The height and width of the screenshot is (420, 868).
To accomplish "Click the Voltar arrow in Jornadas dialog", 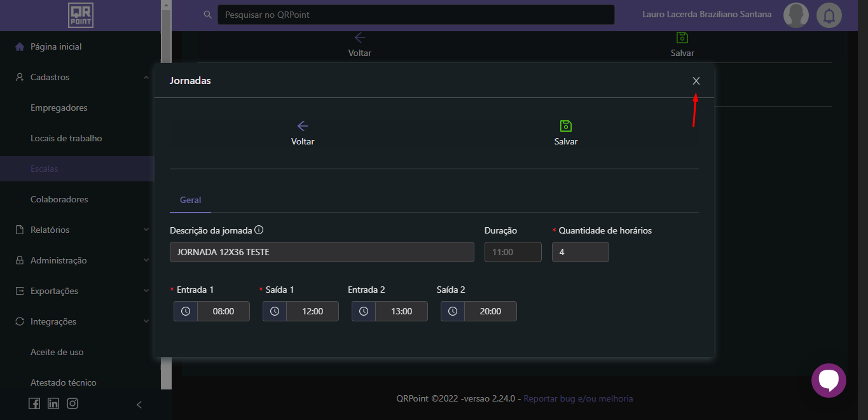I will tap(303, 126).
